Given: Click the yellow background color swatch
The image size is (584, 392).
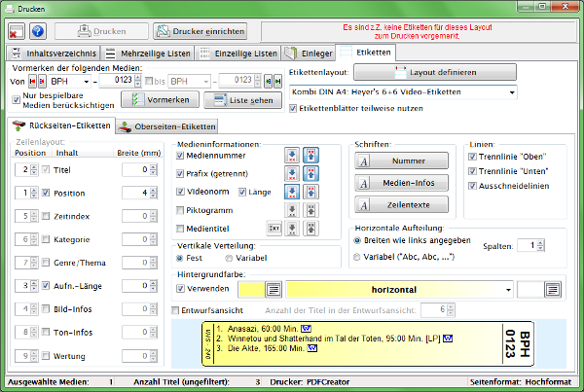Looking at the screenshot, I should [250, 289].
